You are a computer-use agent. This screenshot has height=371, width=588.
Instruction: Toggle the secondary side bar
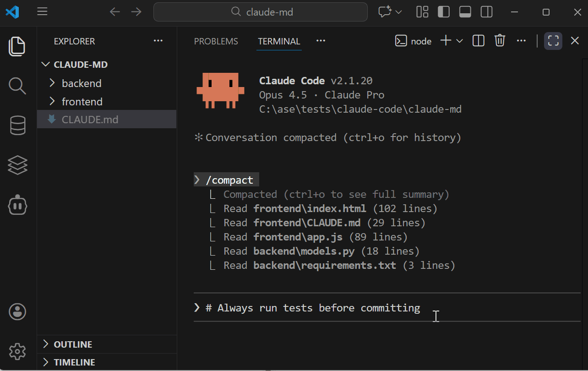coord(486,12)
